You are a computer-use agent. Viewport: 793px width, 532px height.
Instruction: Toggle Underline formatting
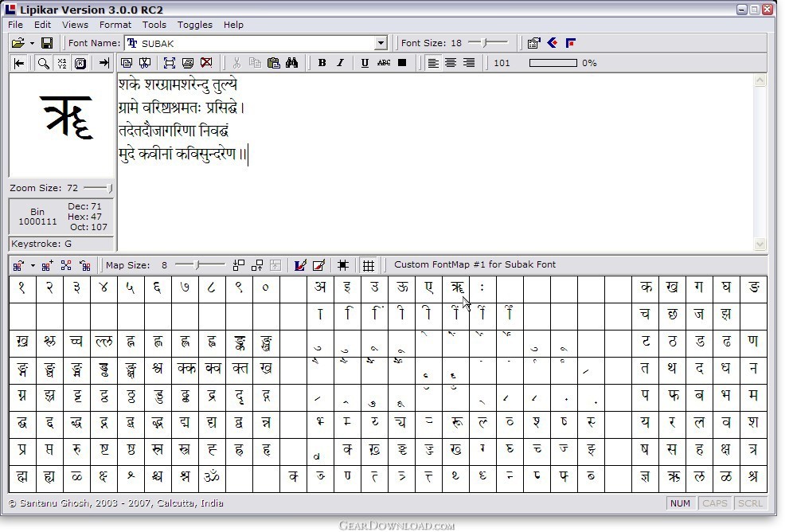(x=365, y=63)
